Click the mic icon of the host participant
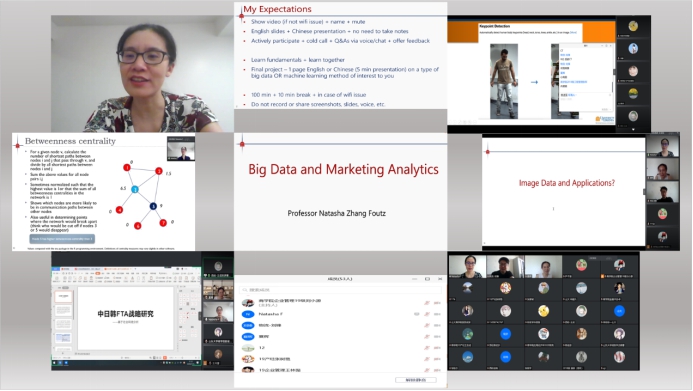The height and width of the screenshot is (391, 693). (427, 303)
